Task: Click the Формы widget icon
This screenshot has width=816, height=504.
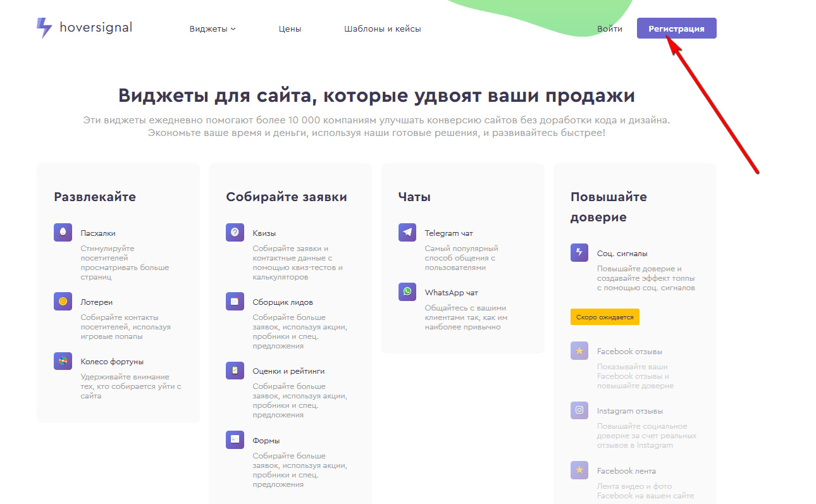Action: point(235,440)
